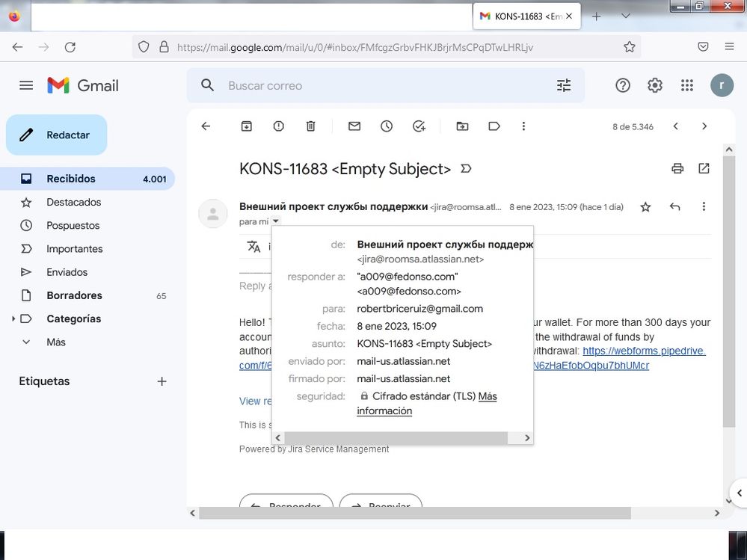Open Gmail main menu hamburger icon
This screenshot has height=560, width=747.
[x=26, y=85]
